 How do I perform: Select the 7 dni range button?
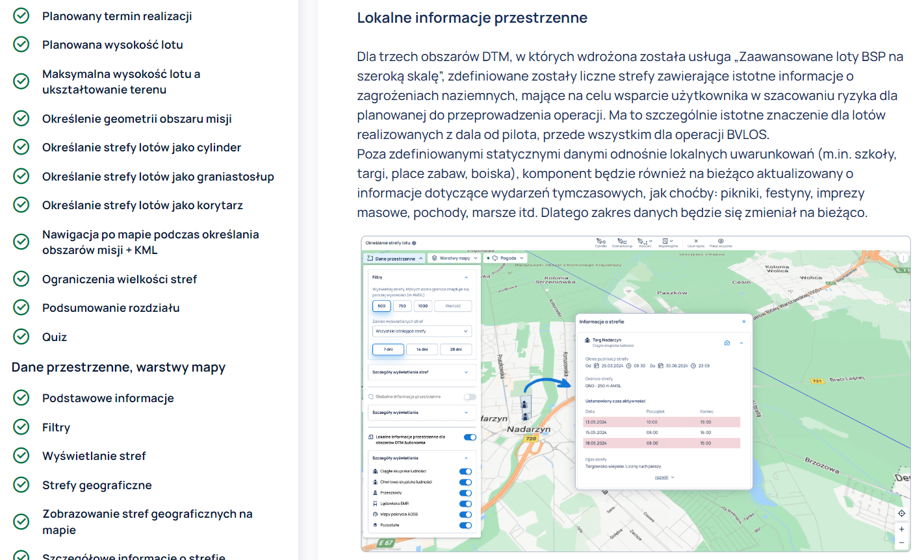[388, 350]
